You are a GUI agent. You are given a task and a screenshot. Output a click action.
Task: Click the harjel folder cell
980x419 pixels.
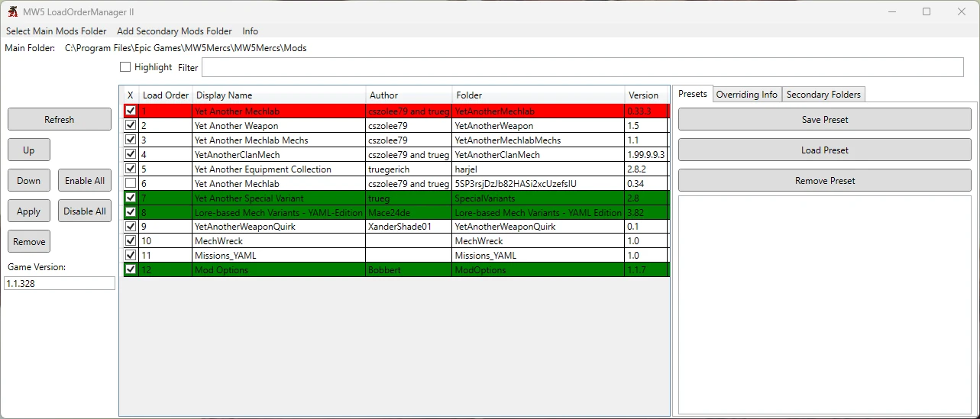pos(539,169)
